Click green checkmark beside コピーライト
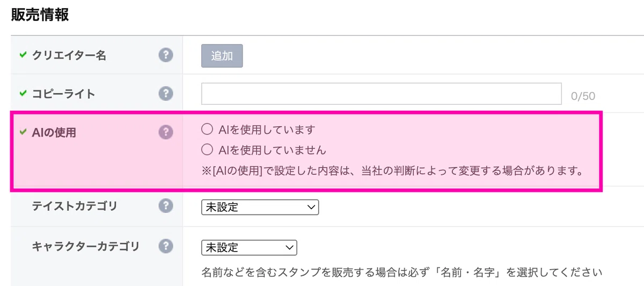 pyautogui.click(x=23, y=94)
